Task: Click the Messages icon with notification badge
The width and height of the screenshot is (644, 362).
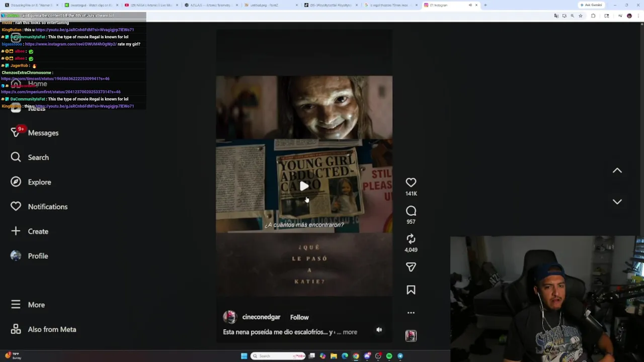Action: click(x=16, y=132)
